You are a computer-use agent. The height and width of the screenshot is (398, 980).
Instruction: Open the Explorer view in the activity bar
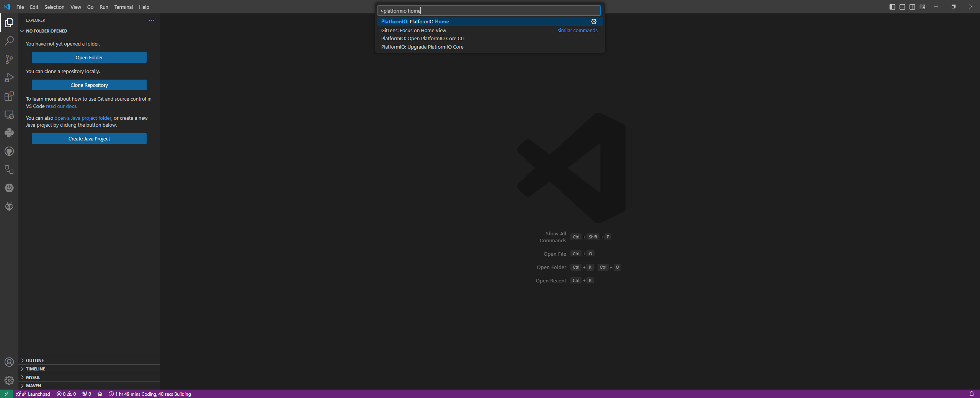[9, 23]
